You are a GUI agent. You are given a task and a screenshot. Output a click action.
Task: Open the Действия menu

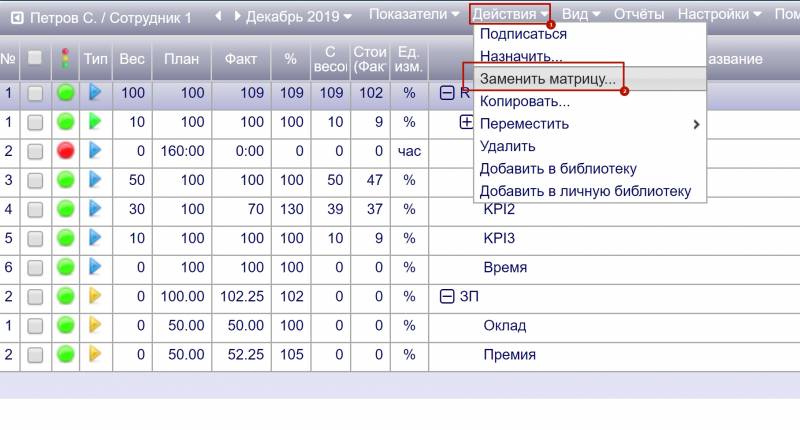coord(510,14)
